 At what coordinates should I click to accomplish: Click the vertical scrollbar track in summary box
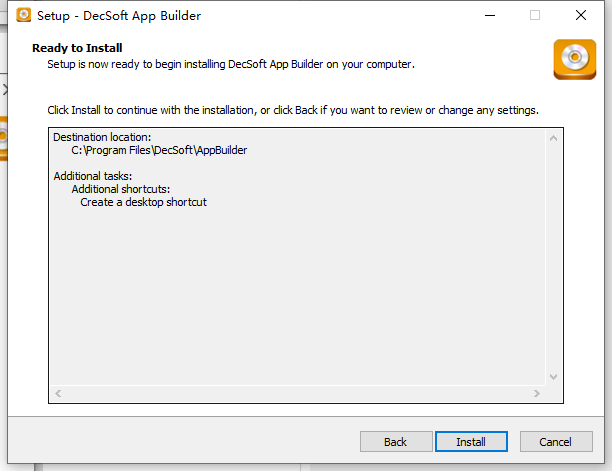(x=553, y=258)
